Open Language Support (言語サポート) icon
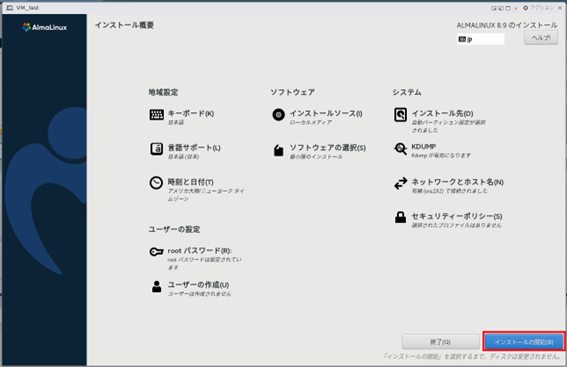 (157, 149)
